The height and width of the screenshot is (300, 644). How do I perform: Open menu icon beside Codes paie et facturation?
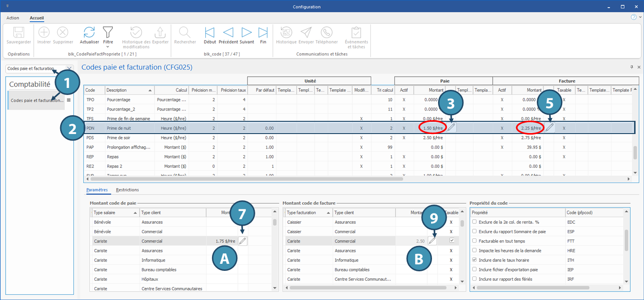[68, 100]
